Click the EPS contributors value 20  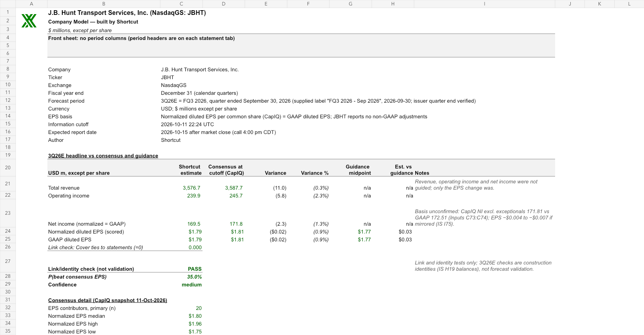point(199,308)
